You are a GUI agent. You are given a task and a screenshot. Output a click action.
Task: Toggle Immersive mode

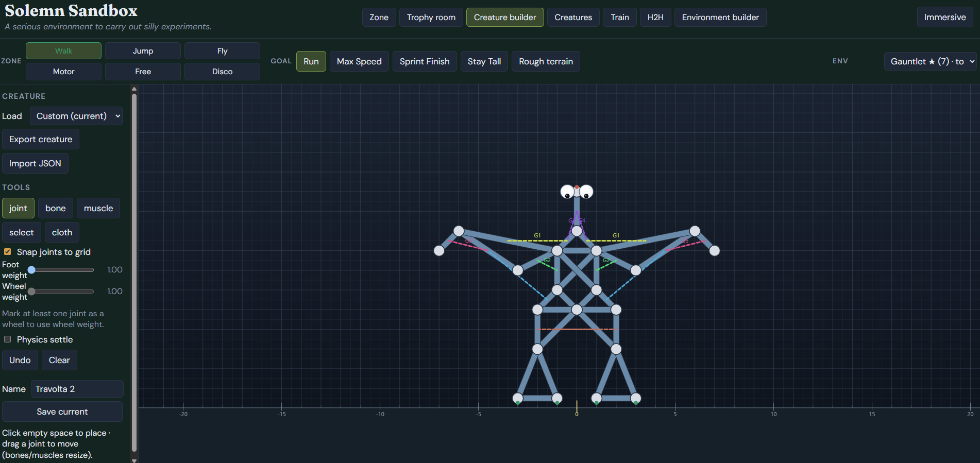tap(945, 18)
